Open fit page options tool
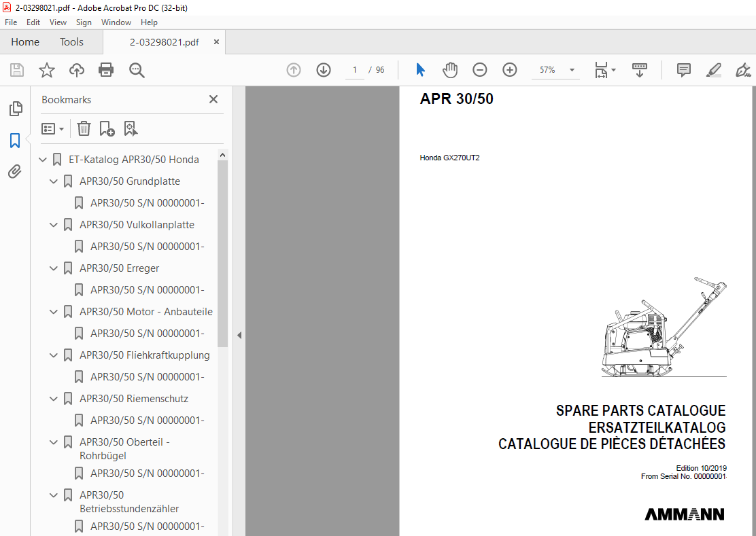756x536 pixels. [x=601, y=70]
